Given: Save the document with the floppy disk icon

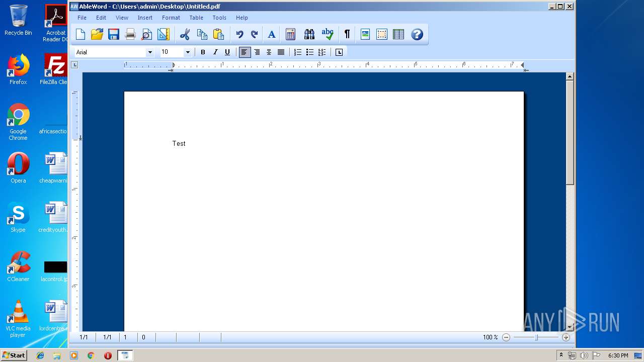Looking at the screenshot, I should [x=114, y=34].
